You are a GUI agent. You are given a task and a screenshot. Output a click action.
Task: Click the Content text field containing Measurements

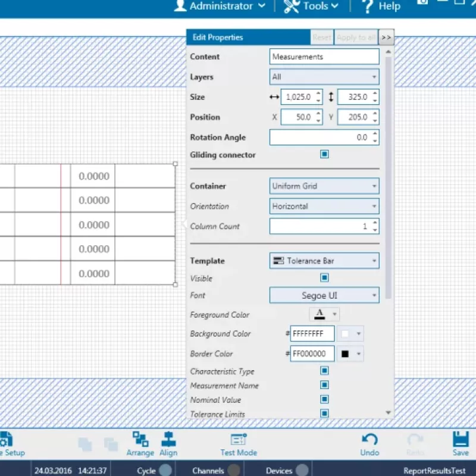[324, 57]
